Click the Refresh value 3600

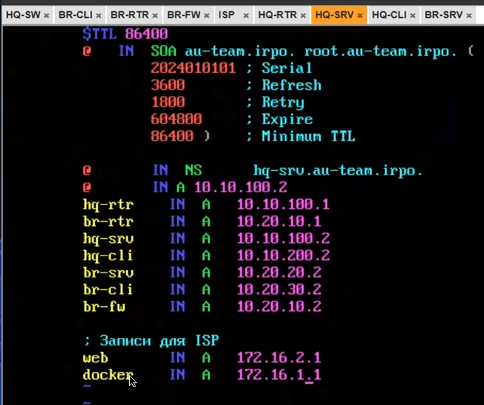click(168, 85)
